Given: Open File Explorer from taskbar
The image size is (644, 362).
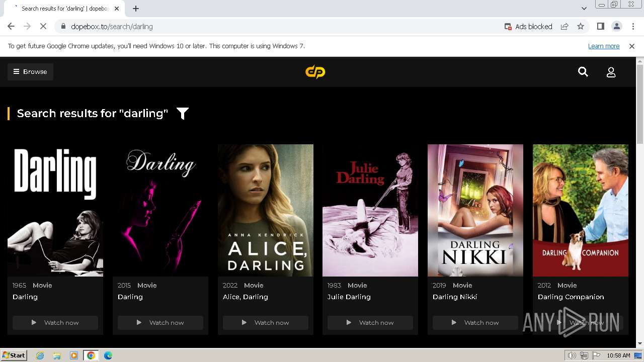Looking at the screenshot, I should (x=57, y=355).
